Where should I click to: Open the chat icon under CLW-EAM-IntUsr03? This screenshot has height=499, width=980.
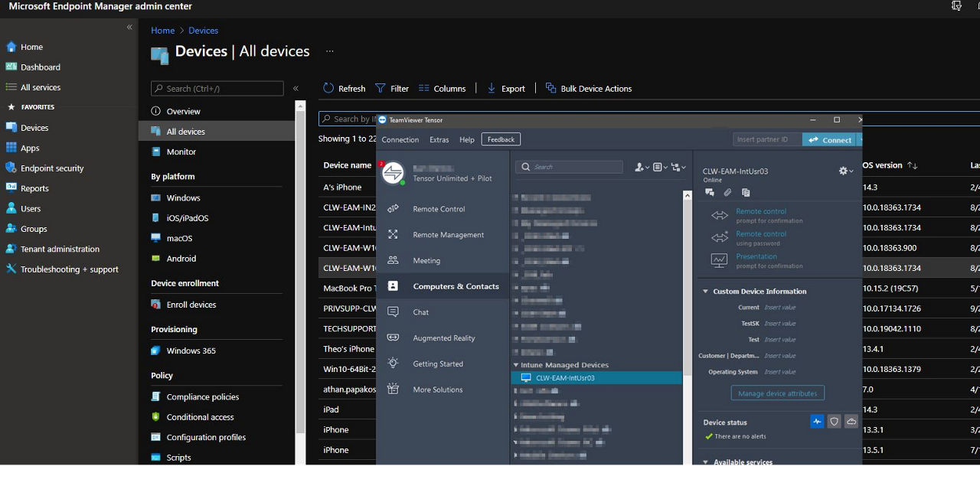tap(710, 192)
